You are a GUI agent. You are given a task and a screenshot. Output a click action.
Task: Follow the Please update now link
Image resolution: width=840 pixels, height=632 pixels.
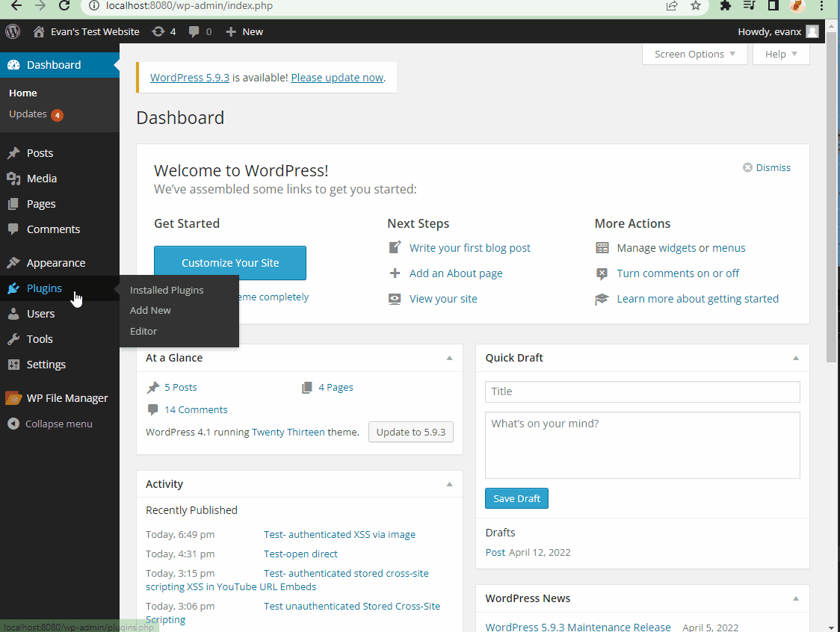(x=337, y=78)
